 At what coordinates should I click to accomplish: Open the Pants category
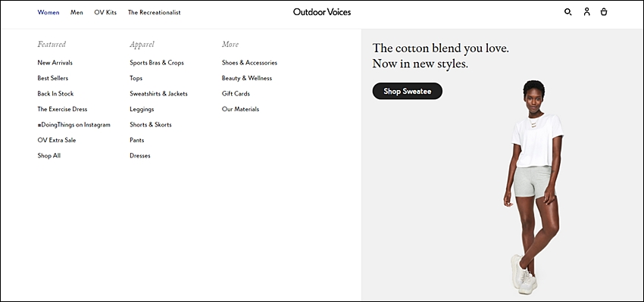click(137, 140)
